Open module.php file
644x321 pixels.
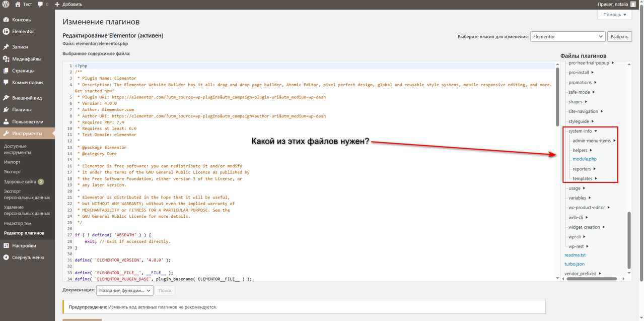585,159
